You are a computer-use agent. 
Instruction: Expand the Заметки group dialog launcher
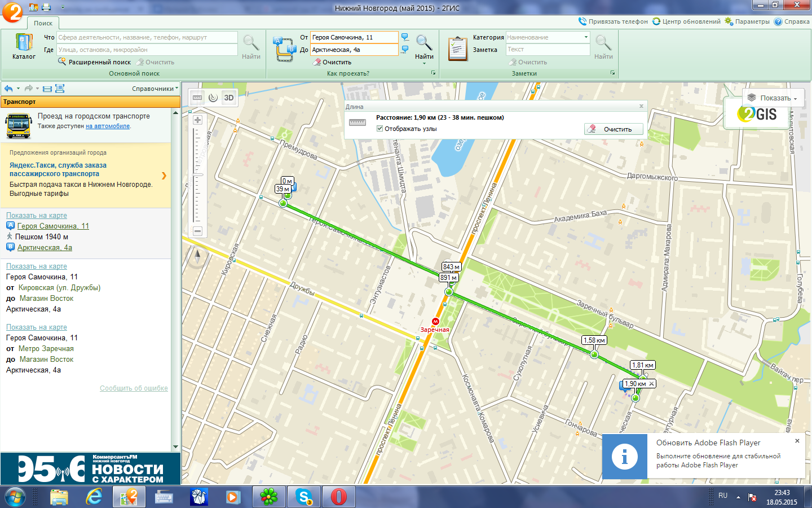[612, 73]
